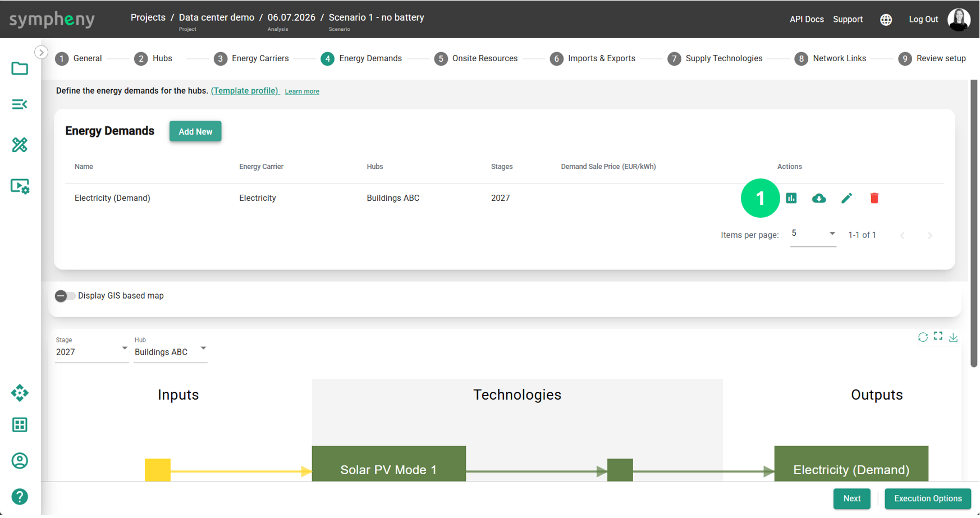980x518 pixels.
Task: Open the help question mark icon
Action: [x=20, y=497]
